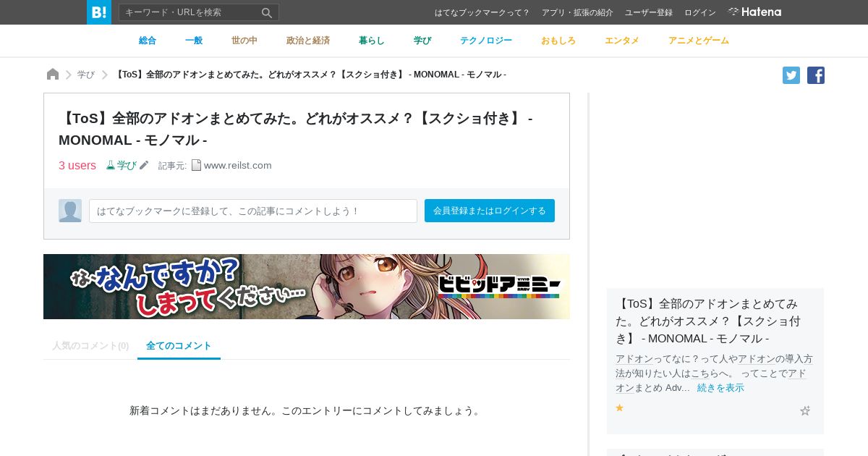Viewport: 868px width, 456px height.
Task: Click the user avatar placeholder
Action: (x=70, y=211)
